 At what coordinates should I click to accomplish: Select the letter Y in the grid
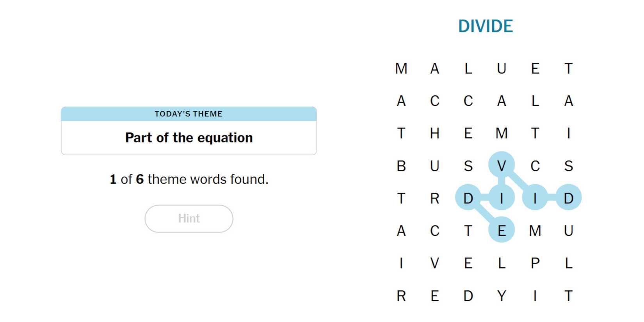coord(502,296)
